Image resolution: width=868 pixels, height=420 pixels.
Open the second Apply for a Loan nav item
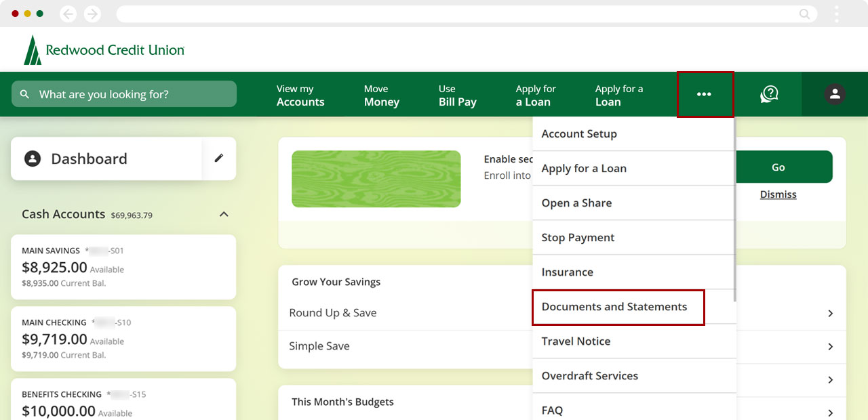(618, 95)
